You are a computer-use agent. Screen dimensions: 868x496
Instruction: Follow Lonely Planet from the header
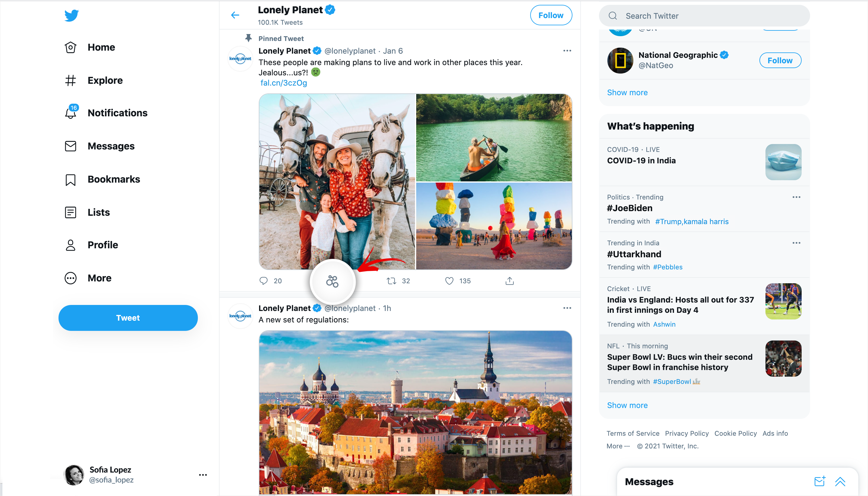pyautogui.click(x=551, y=15)
